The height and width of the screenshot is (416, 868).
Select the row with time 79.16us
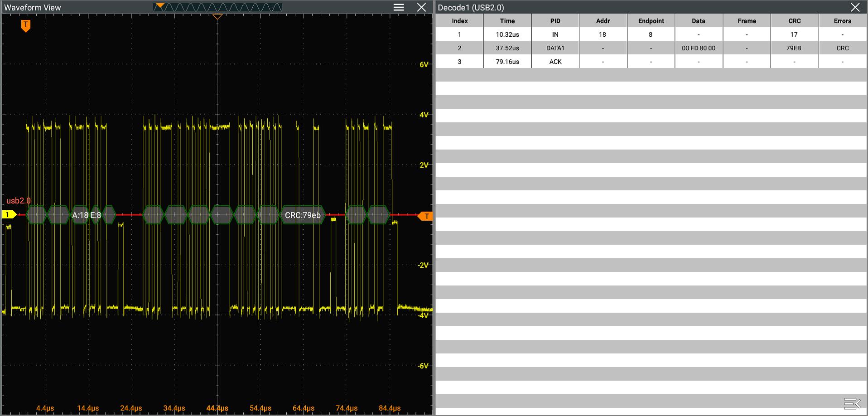coord(651,62)
